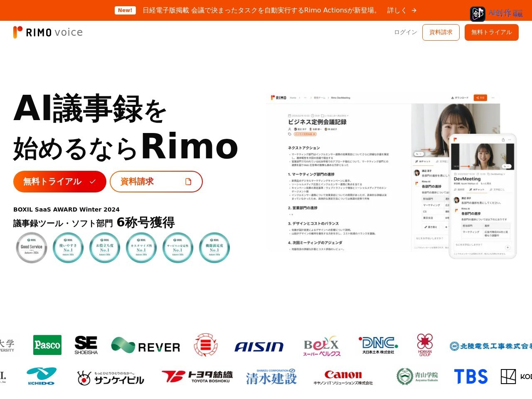Click the 清水建設 logo

pyautogui.click(x=271, y=377)
